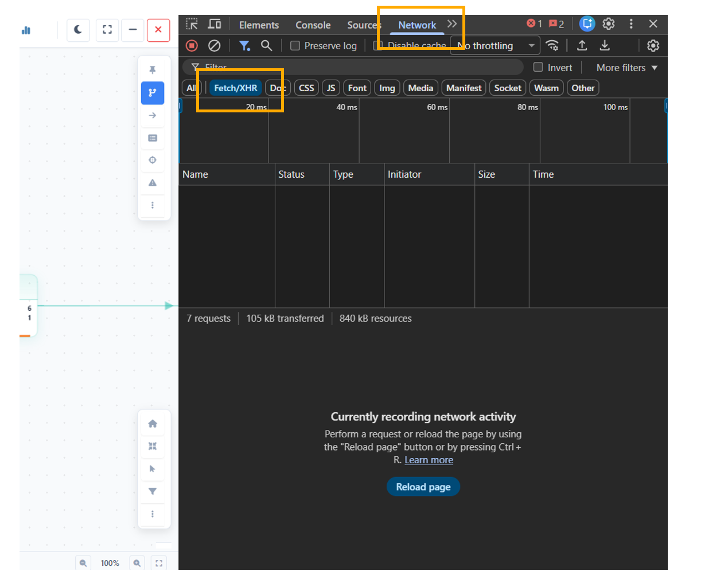The image size is (728, 583).
Task: Click the export HAR download icon
Action: click(605, 45)
